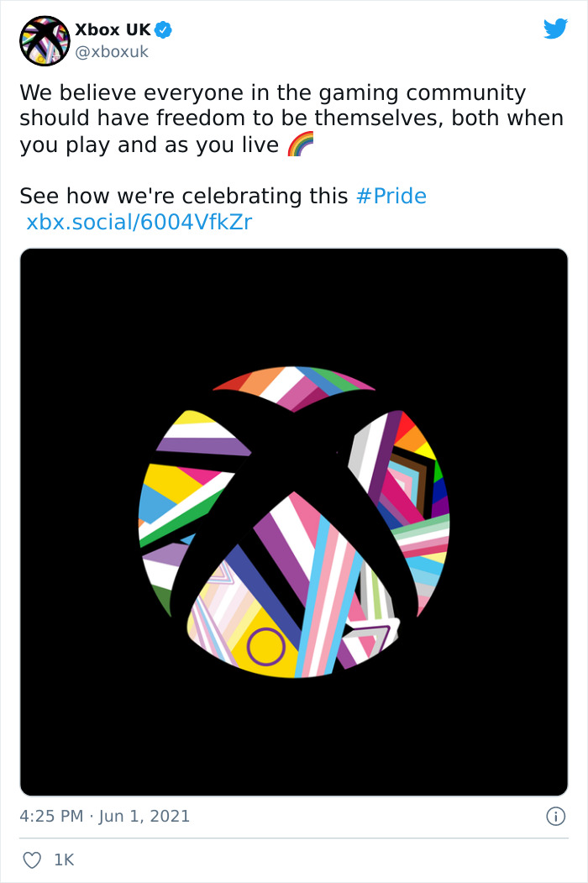Click the Xbox UK profile avatar
This screenshot has height=883, width=588.
pyautogui.click(x=44, y=39)
